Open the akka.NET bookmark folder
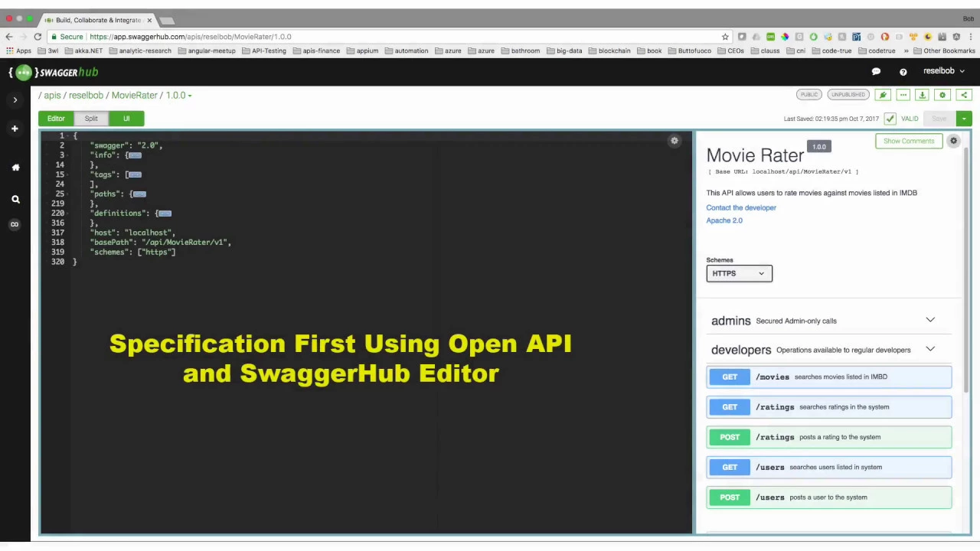This screenshot has width=980, height=551. [x=83, y=51]
